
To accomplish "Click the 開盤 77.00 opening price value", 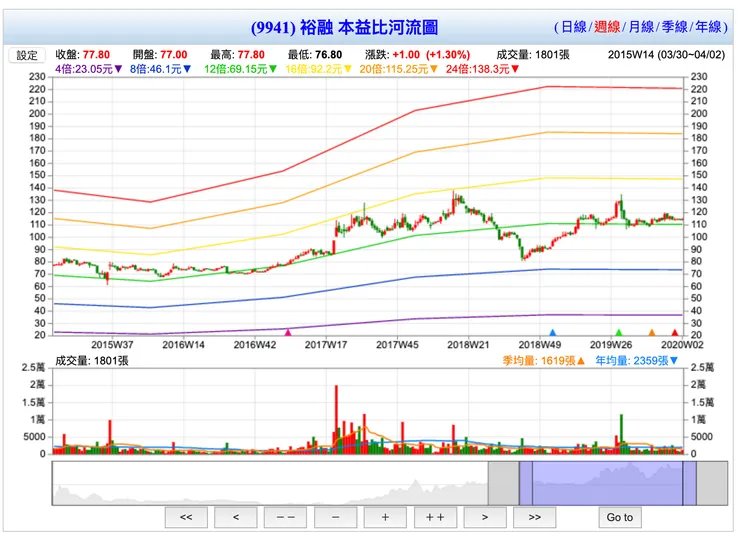I will 174,55.
